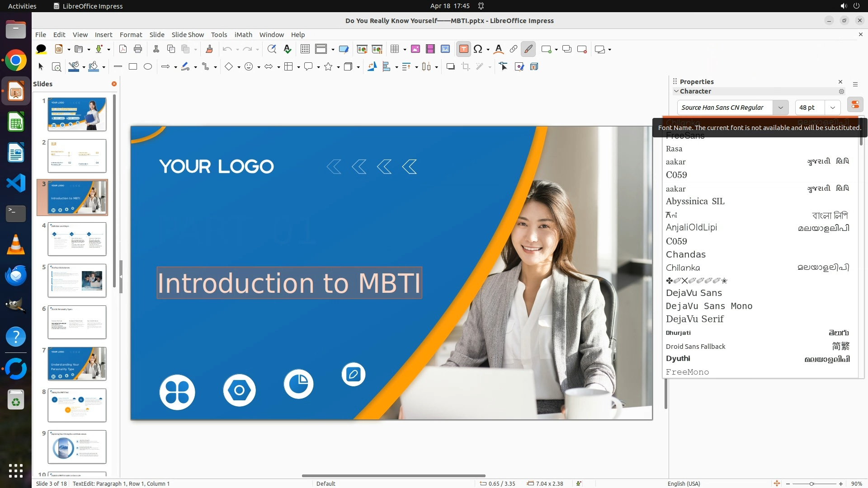
Task: Click the Insert Image icon
Action: [x=415, y=49]
